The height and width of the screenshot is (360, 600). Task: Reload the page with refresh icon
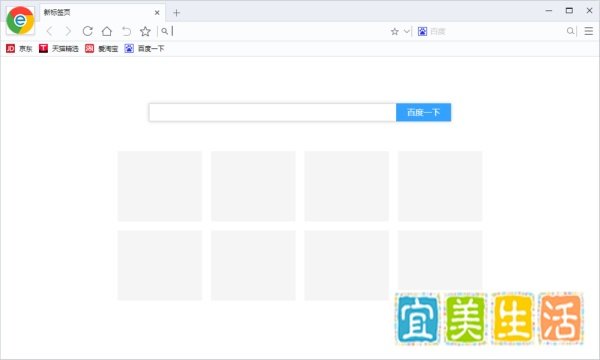pyautogui.click(x=88, y=31)
